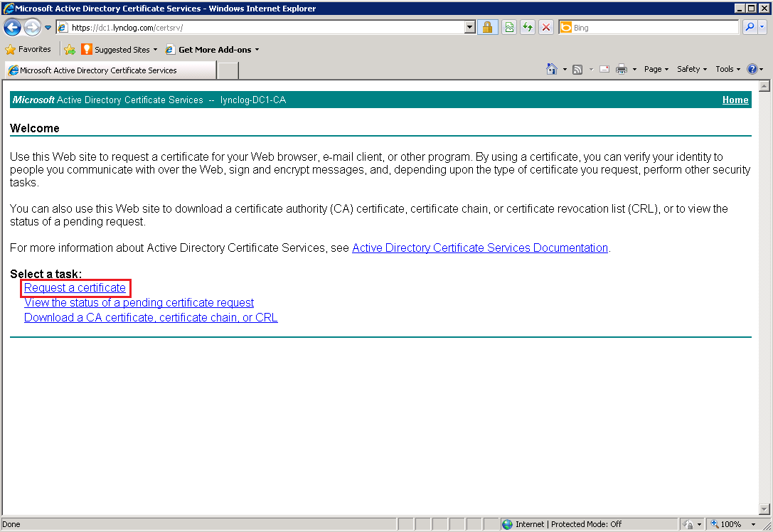Click Download a CA certificate, certificate chain, or CRL
Viewport: 773px width, 532px height.
tap(151, 317)
